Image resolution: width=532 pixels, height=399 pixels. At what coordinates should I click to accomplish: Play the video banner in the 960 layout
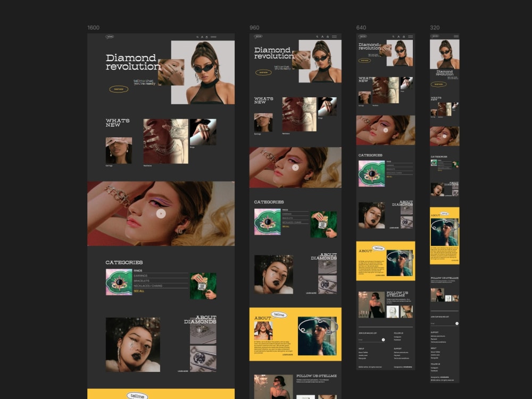[295, 167]
